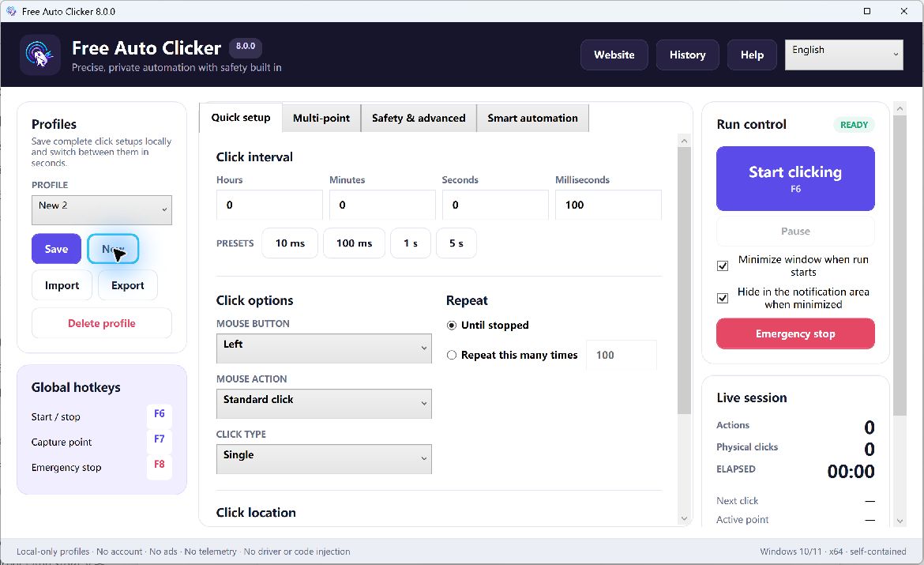The width and height of the screenshot is (924, 565).
Task: Click the title bar app icon
Action: coord(11,11)
